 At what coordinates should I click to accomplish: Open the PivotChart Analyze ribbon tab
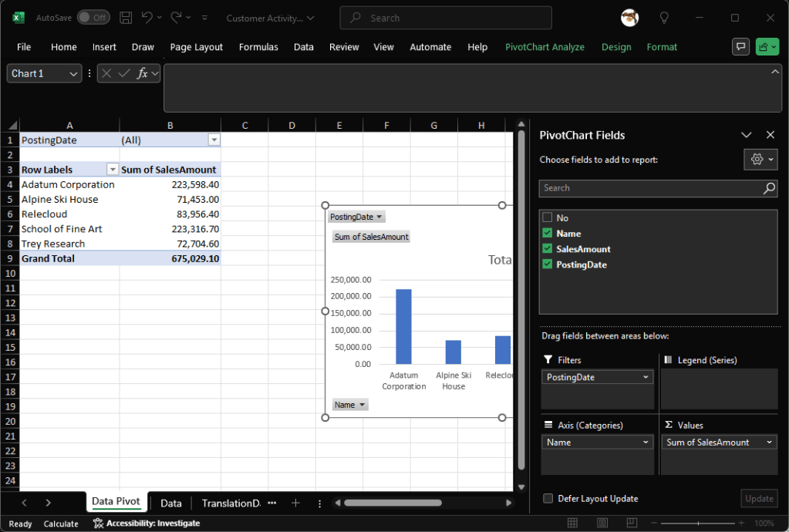[x=545, y=47]
